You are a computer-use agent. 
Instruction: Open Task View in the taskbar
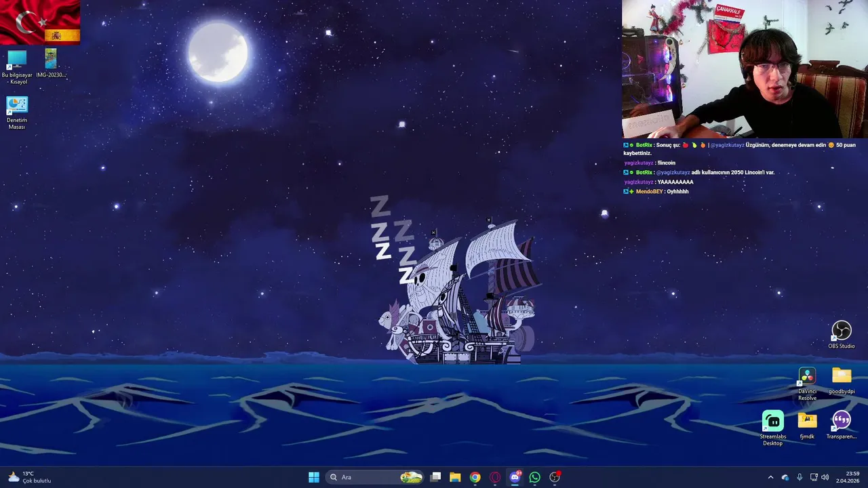coord(436,477)
